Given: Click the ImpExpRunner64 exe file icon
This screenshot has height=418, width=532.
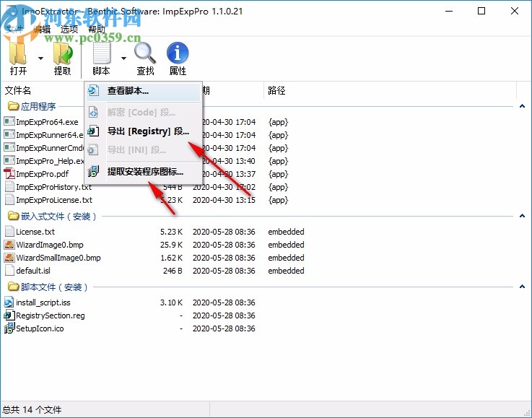Looking at the screenshot, I should (x=9, y=135).
